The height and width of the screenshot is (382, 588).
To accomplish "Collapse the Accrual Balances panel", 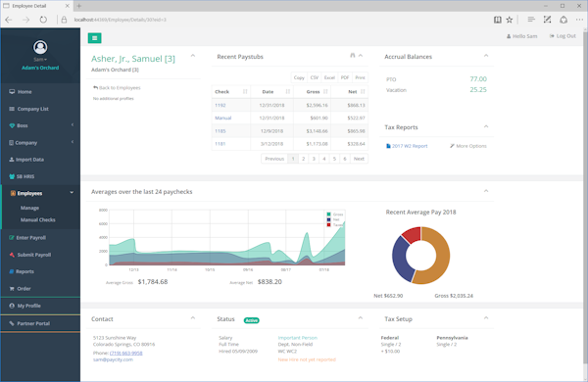I will pos(486,56).
